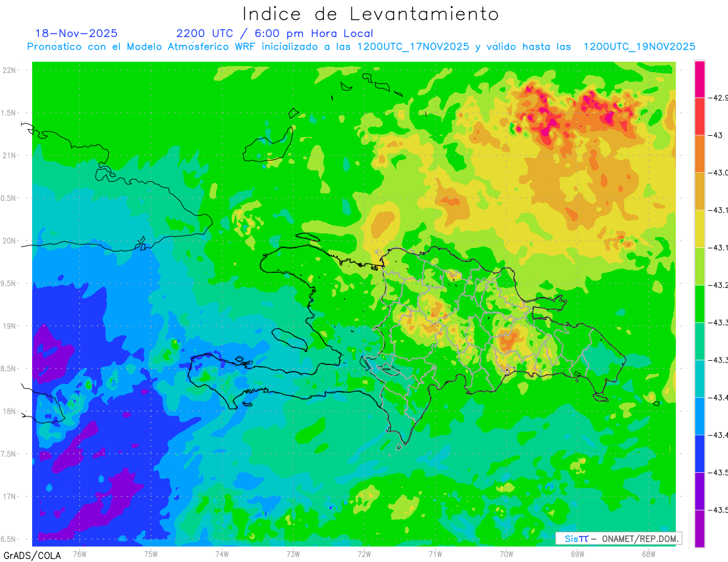Click the '0.5N' latitude label
728x562 pixels.
(x=9, y=198)
